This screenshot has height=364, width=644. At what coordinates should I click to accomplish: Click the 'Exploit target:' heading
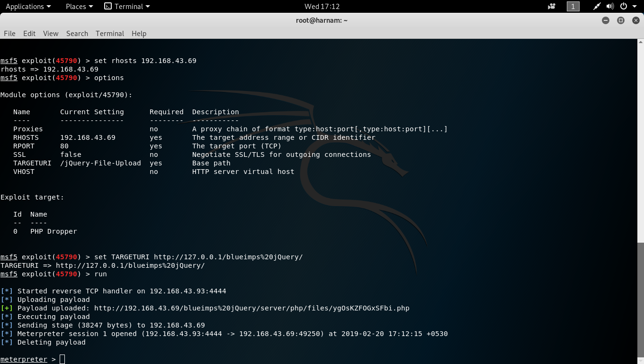click(32, 197)
